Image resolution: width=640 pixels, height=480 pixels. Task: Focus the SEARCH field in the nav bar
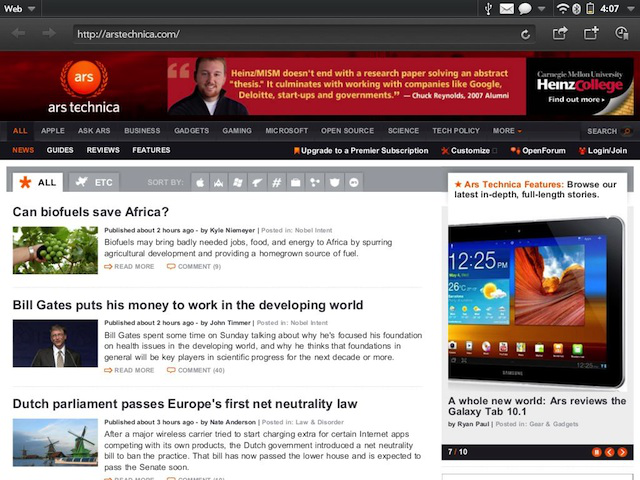(609, 131)
